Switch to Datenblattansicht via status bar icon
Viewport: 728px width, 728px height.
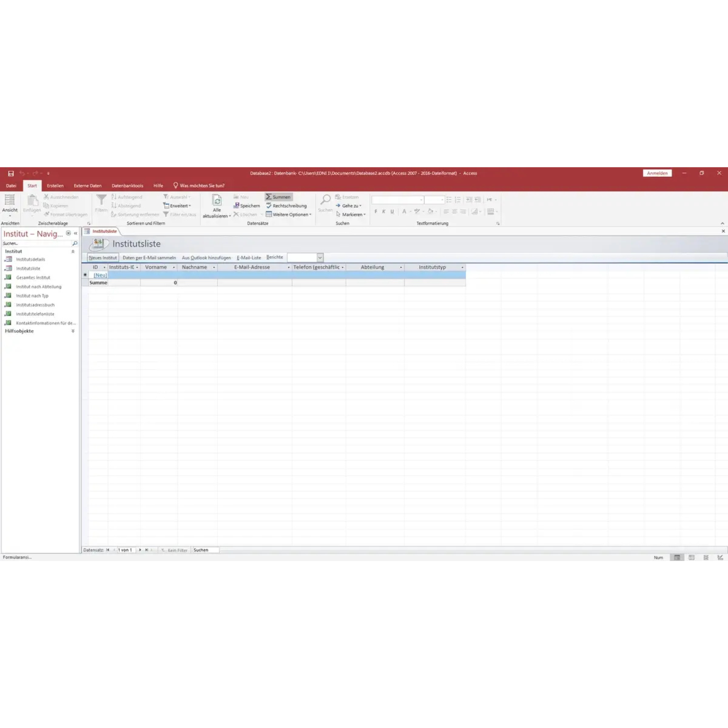692,557
